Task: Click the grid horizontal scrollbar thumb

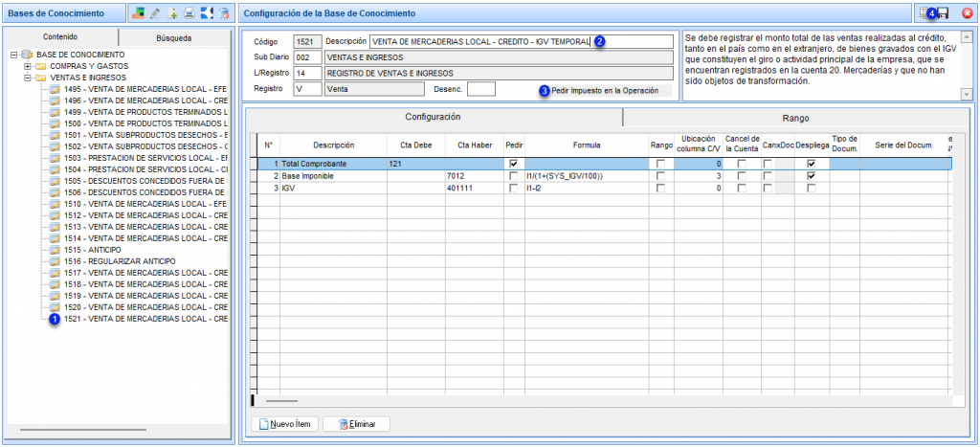Action: point(282,400)
